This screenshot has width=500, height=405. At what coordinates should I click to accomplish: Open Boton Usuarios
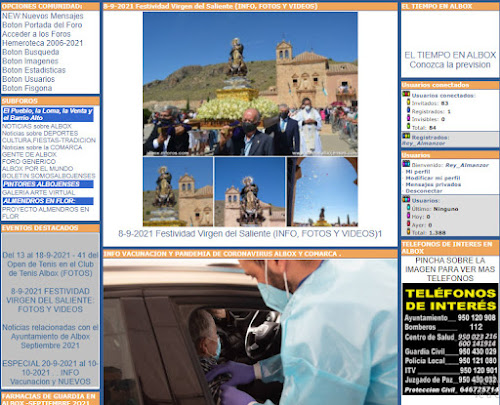point(29,79)
